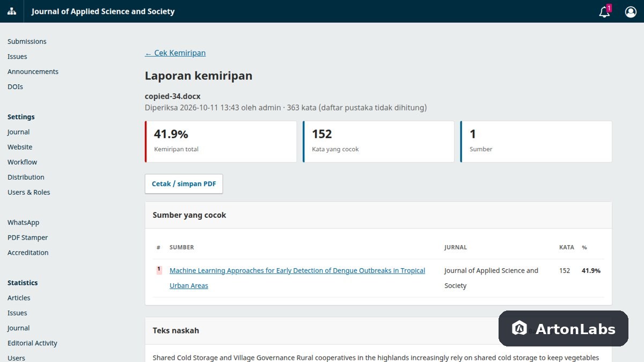Click the copied-34.docx file name
Screen dimensions: 644x362
[173, 97]
